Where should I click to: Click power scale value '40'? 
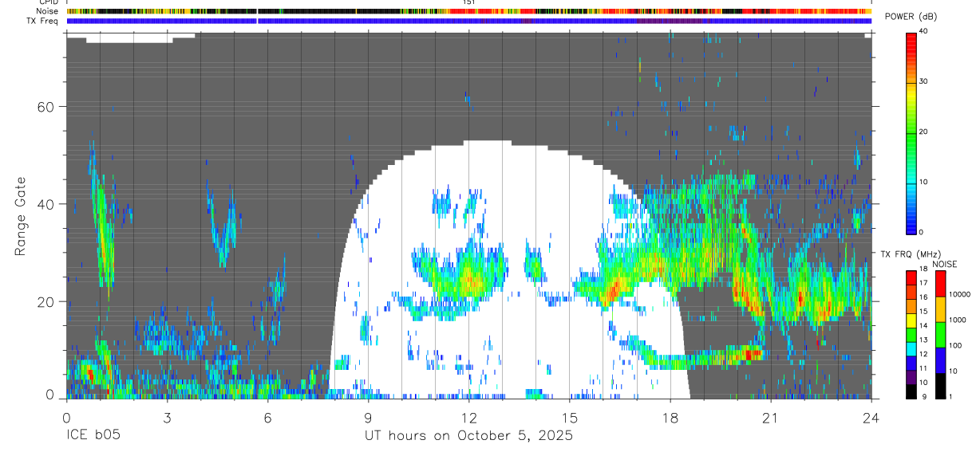pyautogui.click(x=923, y=32)
